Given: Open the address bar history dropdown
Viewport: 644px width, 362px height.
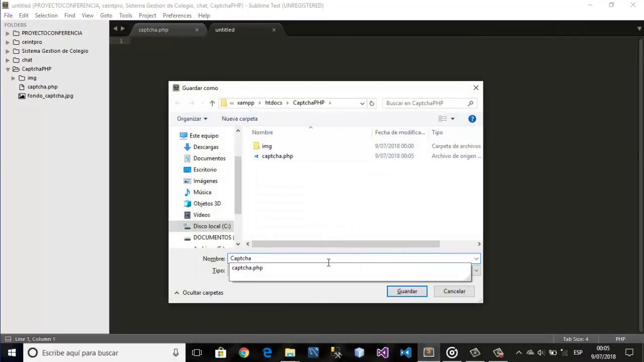Looking at the screenshot, I should [362, 103].
